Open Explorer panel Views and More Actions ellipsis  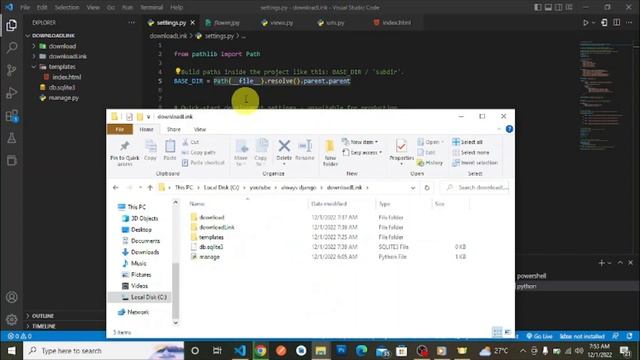[x=131, y=23]
